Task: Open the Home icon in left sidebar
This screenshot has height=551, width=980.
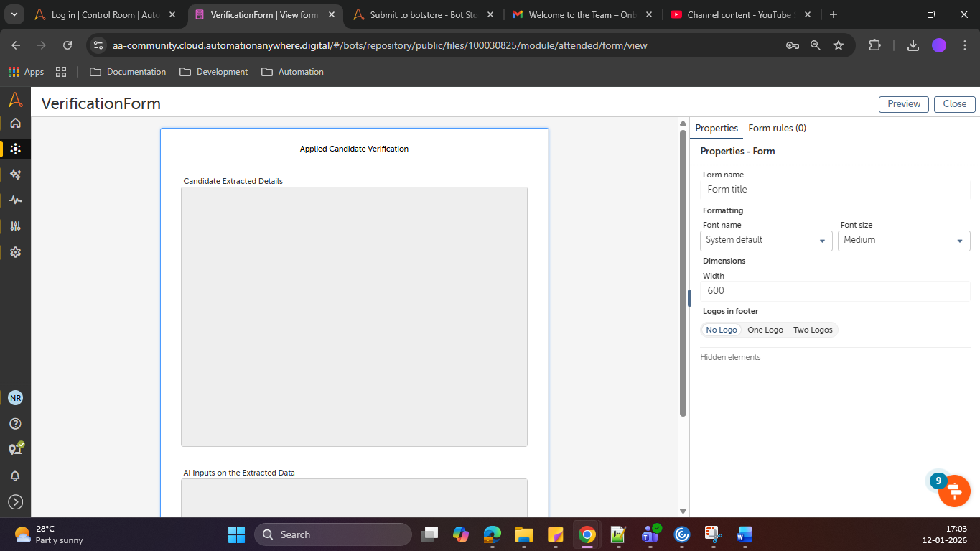Action: (x=15, y=124)
